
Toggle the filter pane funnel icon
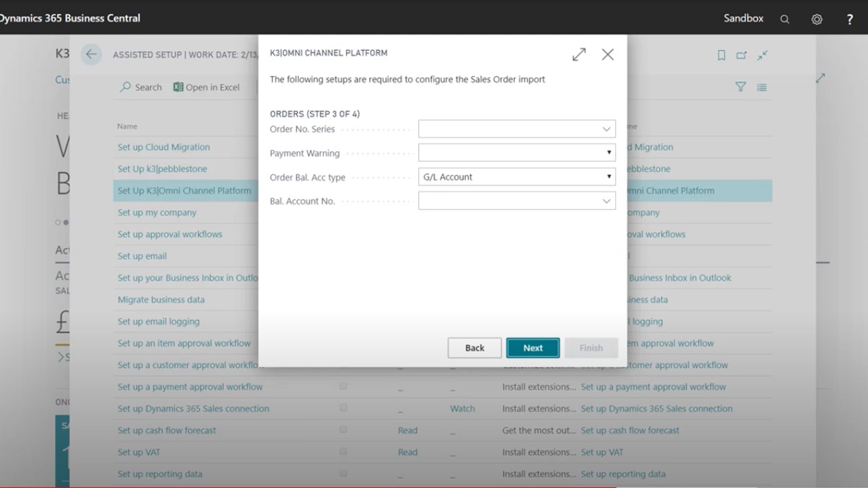click(x=741, y=87)
